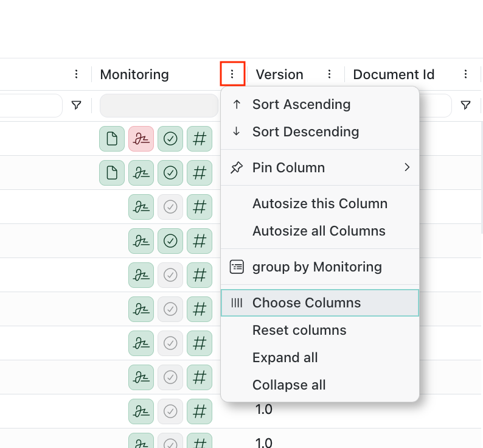Click the green checkmark icon in fourth row
This screenshot has height=448, width=483.
pyautogui.click(x=170, y=241)
